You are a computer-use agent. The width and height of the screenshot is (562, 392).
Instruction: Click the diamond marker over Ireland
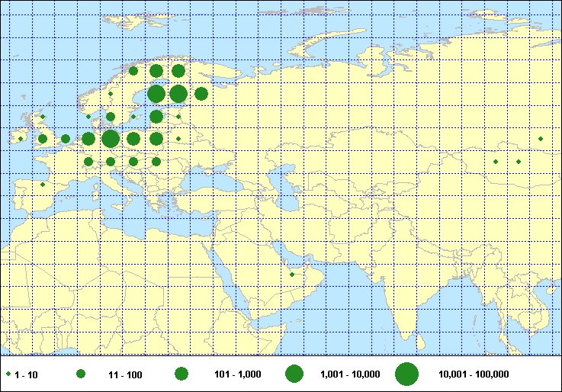21,139
